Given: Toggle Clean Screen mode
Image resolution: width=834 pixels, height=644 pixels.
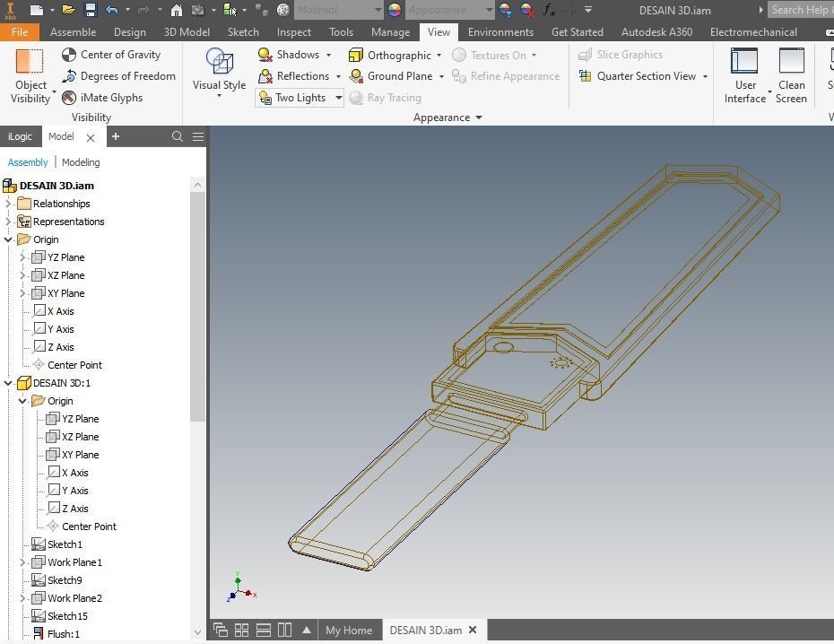Looking at the screenshot, I should (x=791, y=75).
